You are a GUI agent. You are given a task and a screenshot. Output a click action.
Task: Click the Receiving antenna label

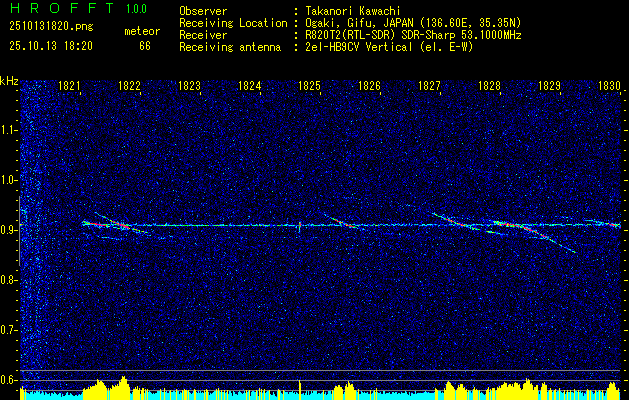point(230,47)
